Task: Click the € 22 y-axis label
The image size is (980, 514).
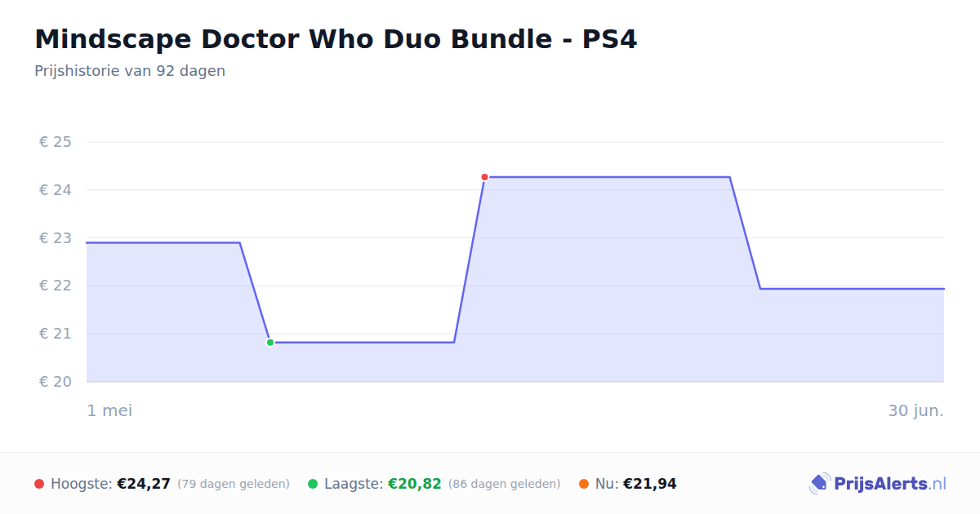Action: (56, 286)
